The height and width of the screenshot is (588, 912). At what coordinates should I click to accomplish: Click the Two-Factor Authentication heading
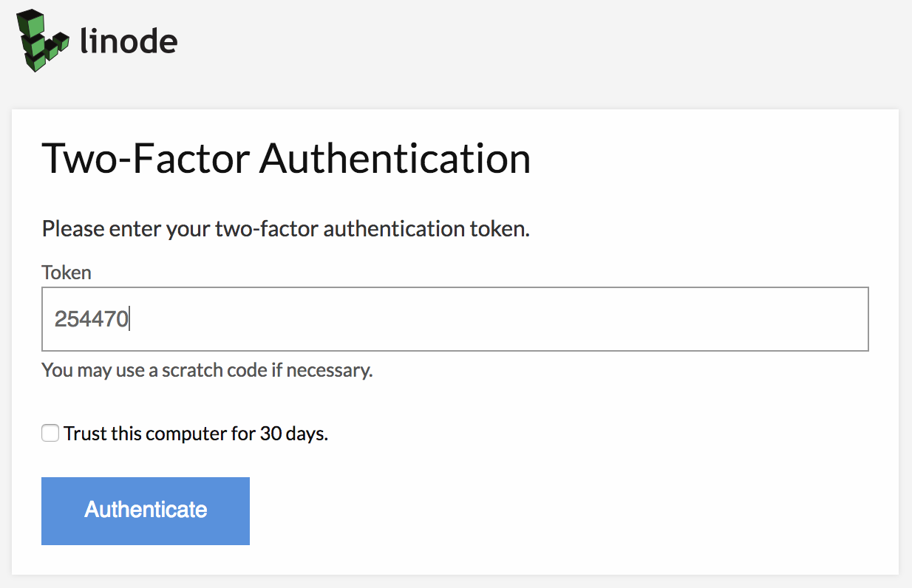click(x=286, y=159)
